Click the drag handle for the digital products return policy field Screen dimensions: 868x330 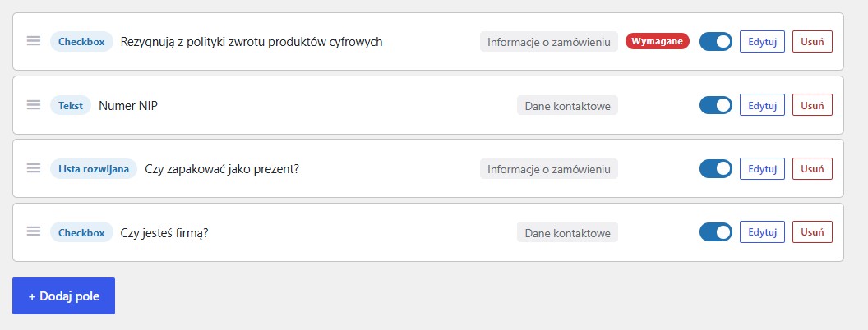point(34,42)
